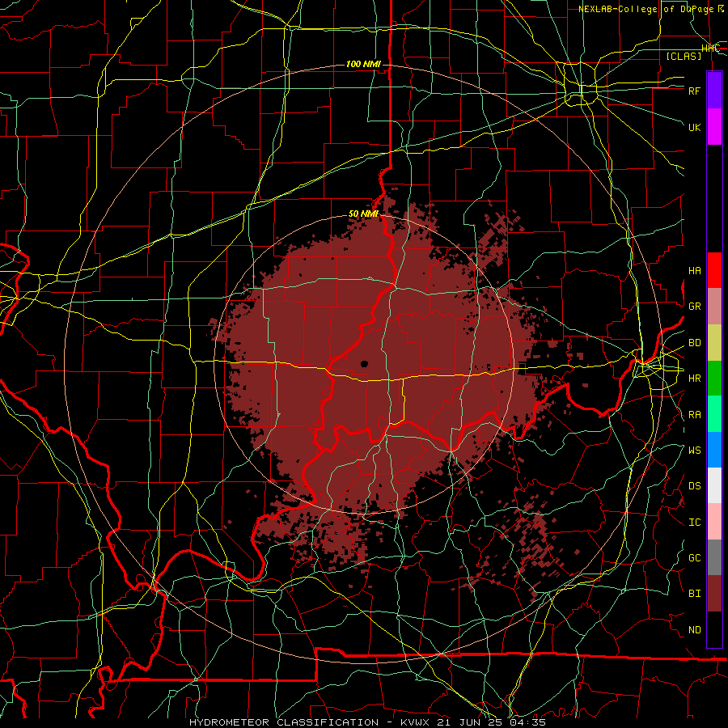Screen dimensions: 728x728
Task: Click the HR green legend swatch
Action: point(714,379)
